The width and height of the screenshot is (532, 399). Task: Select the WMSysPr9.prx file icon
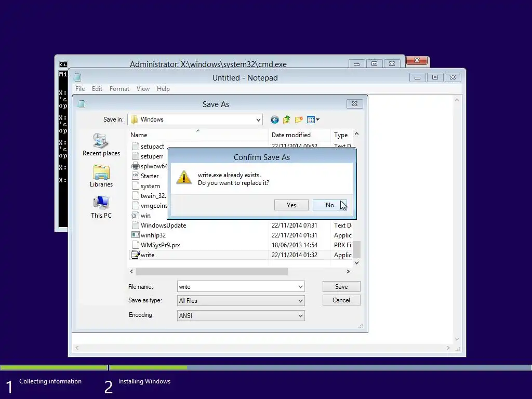(136, 245)
